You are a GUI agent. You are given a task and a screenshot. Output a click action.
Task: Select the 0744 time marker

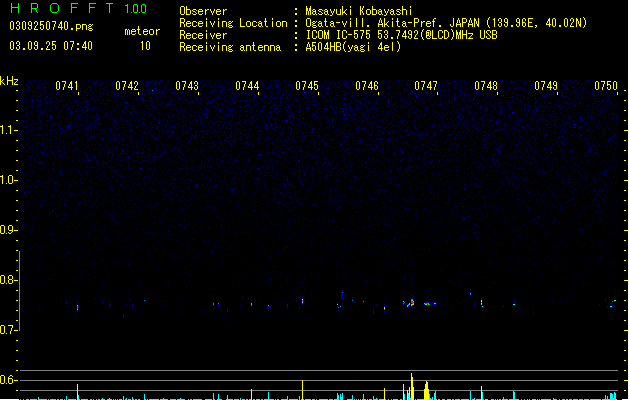tap(247, 86)
